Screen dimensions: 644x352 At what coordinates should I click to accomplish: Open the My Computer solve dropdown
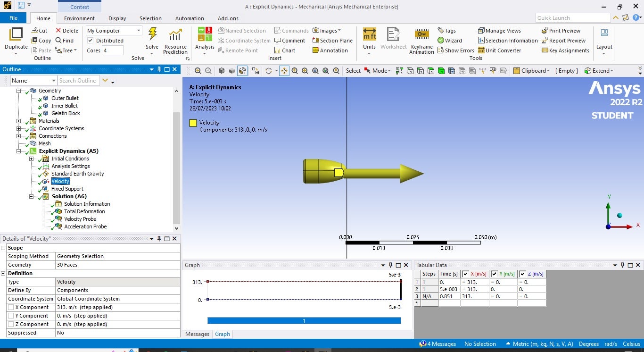(x=114, y=31)
